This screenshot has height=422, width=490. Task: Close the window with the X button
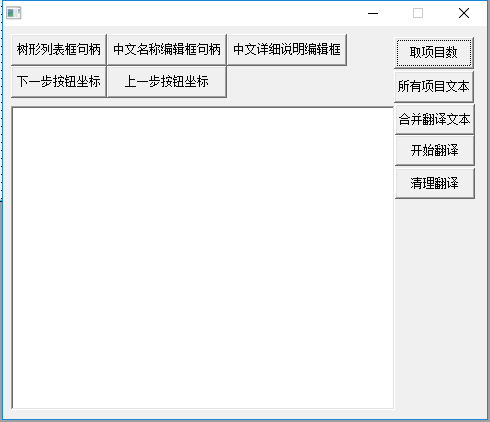coord(464,13)
